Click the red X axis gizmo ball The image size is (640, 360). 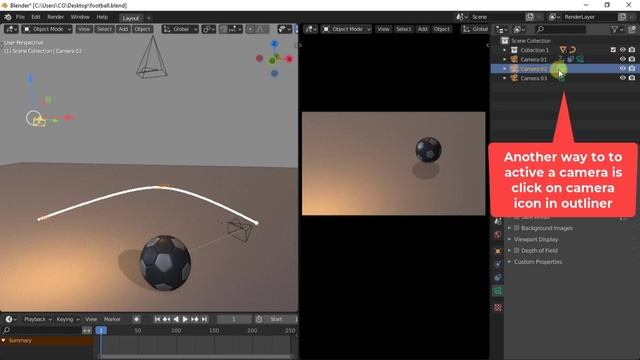tap(289, 59)
